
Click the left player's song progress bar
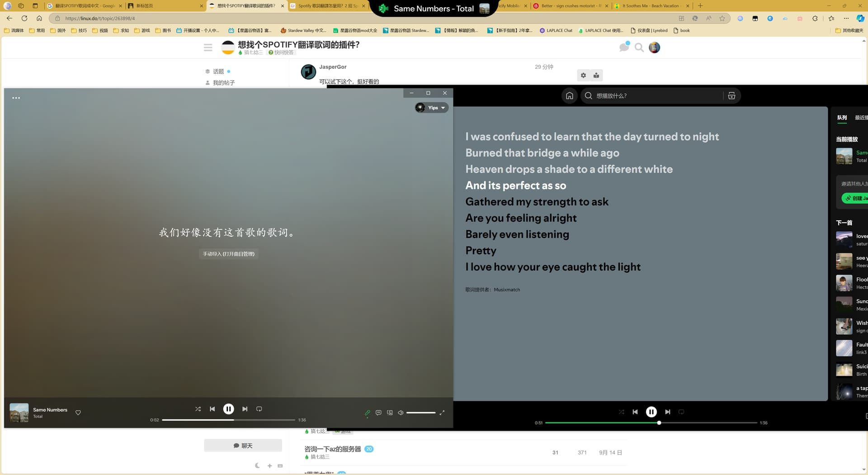tap(228, 420)
